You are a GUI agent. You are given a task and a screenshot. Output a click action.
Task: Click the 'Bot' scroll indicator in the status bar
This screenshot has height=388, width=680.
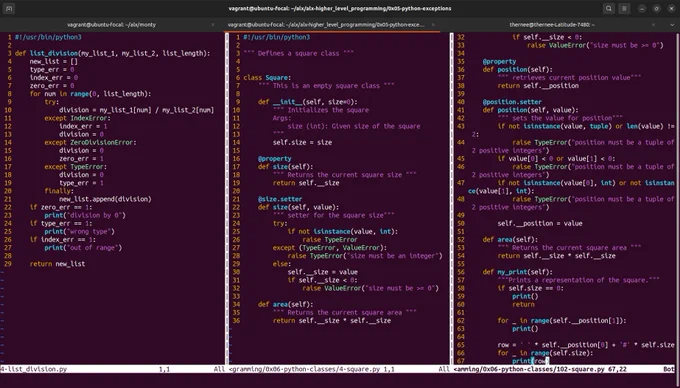click(x=669, y=369)
